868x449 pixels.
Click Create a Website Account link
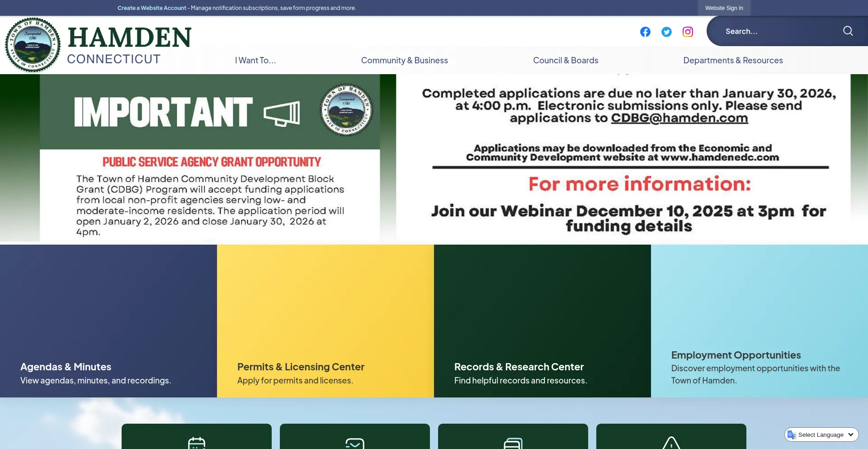(152, 8)
